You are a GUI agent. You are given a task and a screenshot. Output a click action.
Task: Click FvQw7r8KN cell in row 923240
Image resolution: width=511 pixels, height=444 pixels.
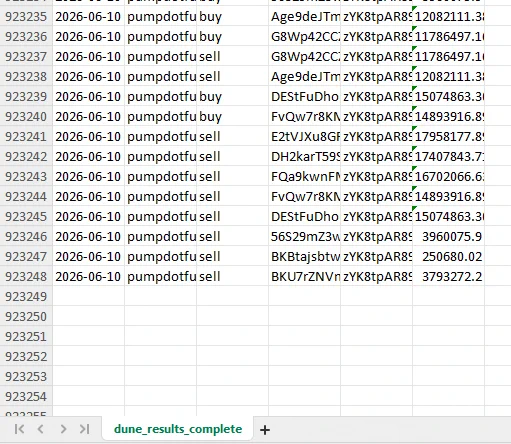point(304,116)
